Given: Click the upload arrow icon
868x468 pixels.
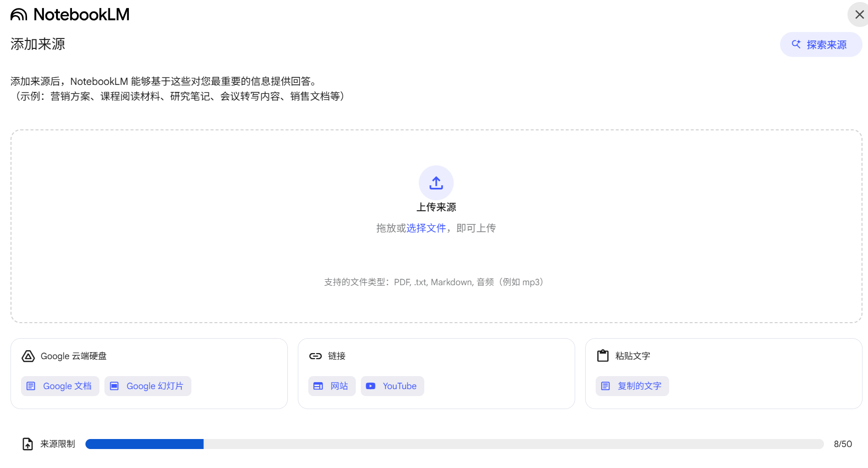Looking at the screenshot, I should tap(436, 183).
